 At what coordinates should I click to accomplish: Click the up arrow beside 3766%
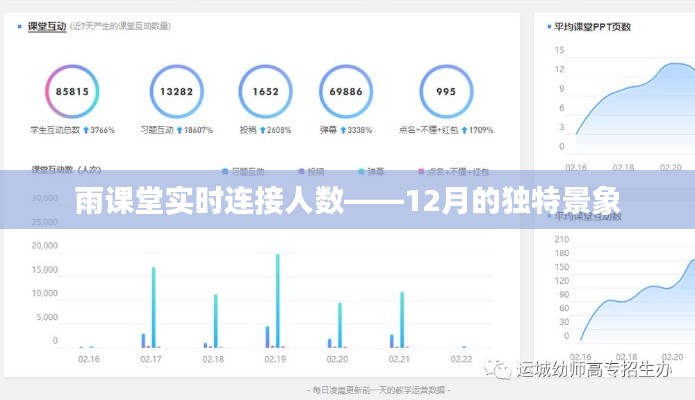[86, 130]
